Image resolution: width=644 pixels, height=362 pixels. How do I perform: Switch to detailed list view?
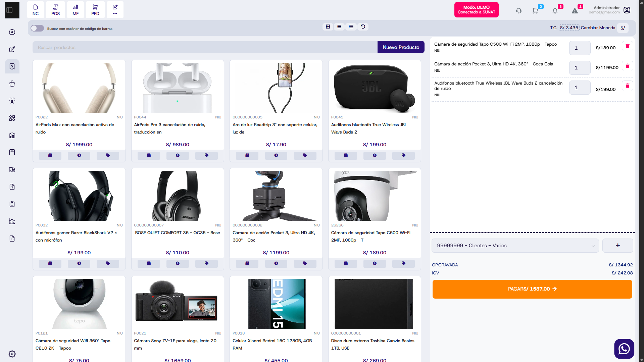[351, 27]
